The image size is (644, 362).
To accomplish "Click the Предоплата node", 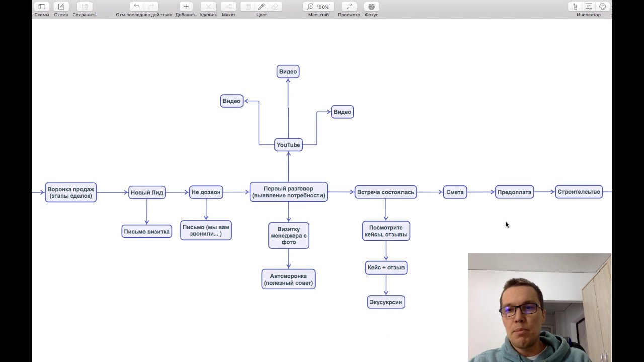I will click(514, 192).
